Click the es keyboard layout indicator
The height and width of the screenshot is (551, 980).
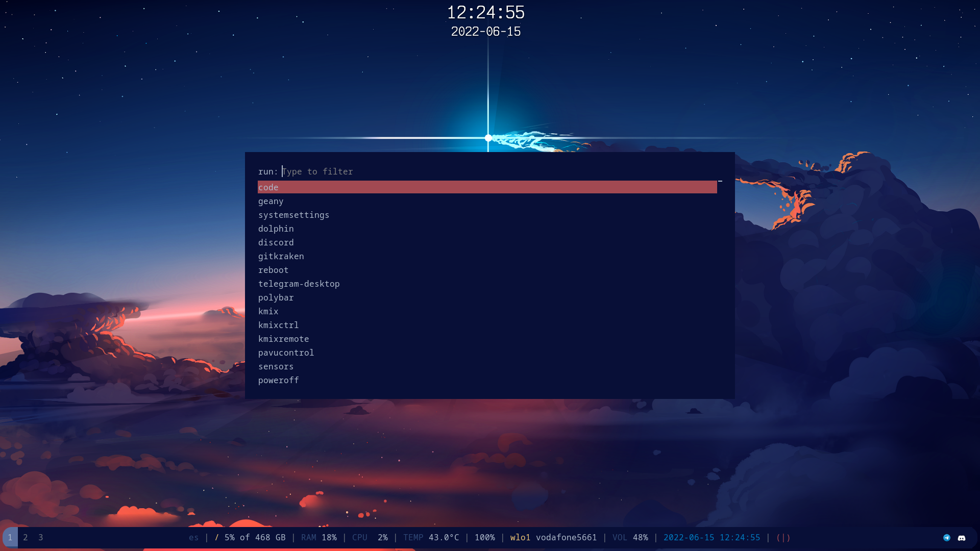click(194, 538)
